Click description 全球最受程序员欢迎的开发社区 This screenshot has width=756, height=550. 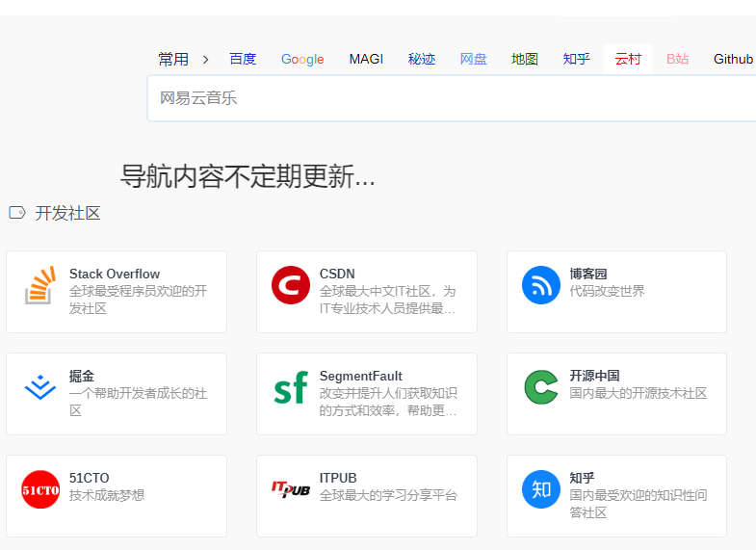pos(138,300)
